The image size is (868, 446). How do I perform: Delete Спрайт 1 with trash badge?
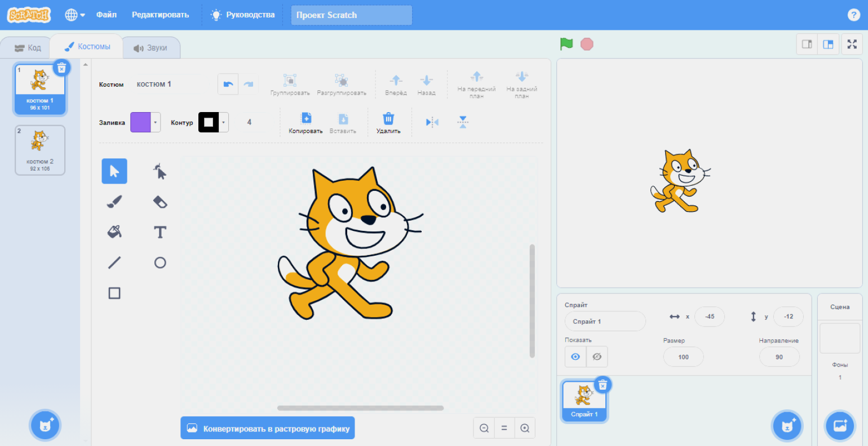point(603,385)
